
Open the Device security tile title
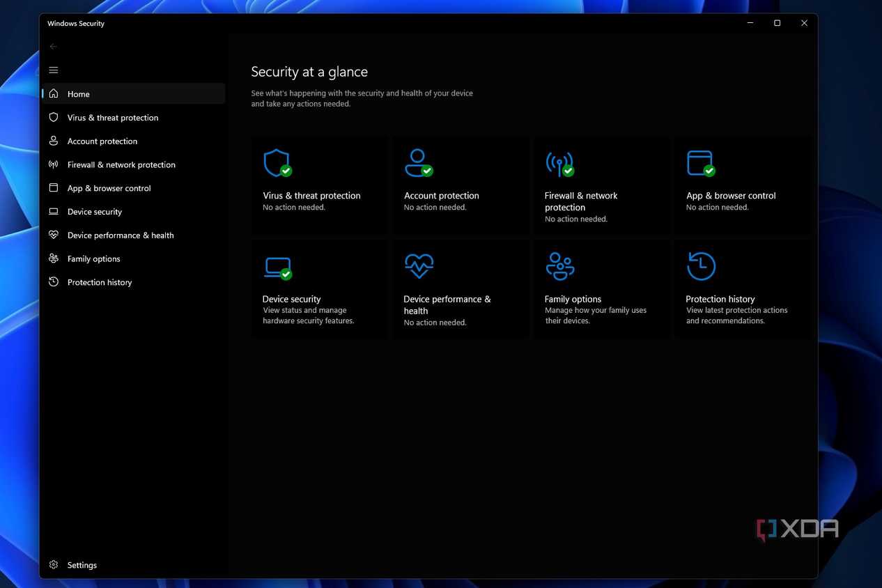291,299
